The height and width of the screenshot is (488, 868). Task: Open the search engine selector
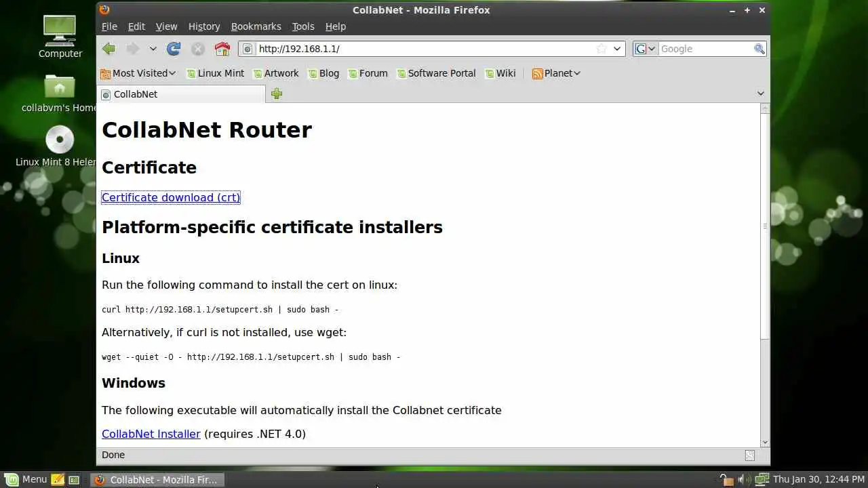[x=646, y=49]
